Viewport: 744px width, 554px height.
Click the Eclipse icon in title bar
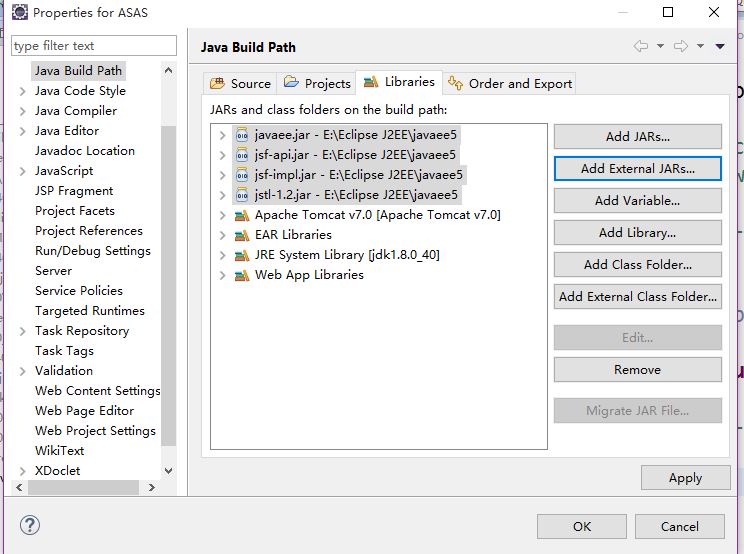19,12
